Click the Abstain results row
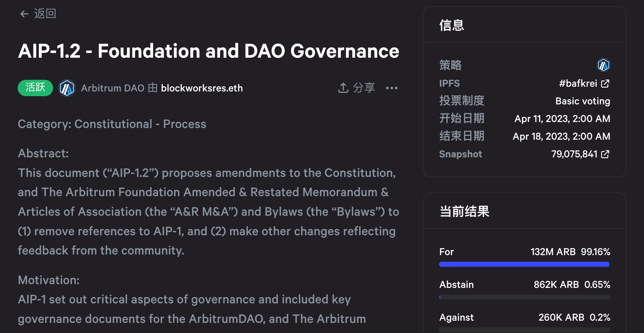The height and width of the screenshot is (333, 644). (x=524, y=284)
